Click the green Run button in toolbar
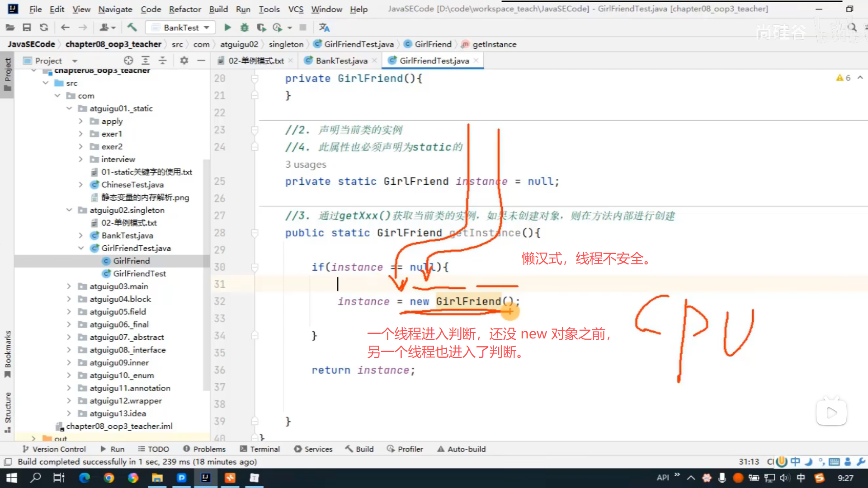Screen dimensions: 868x488 coord(227,28)
